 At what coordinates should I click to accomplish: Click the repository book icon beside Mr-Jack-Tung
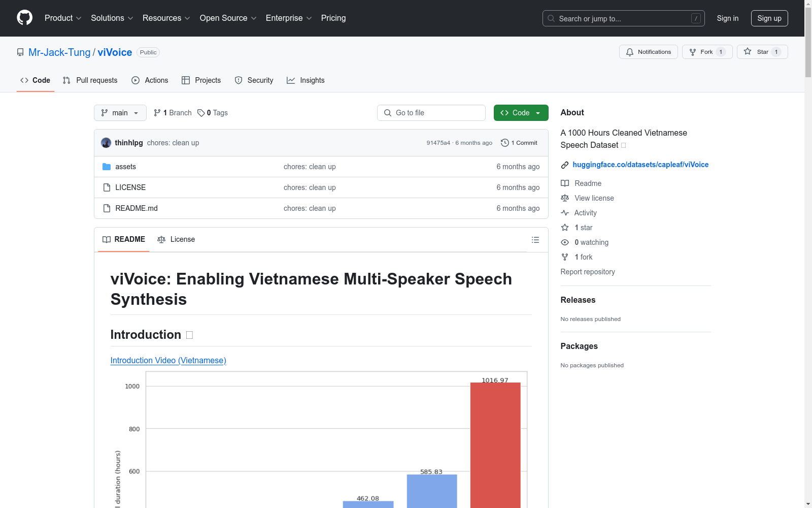(20, 52)
